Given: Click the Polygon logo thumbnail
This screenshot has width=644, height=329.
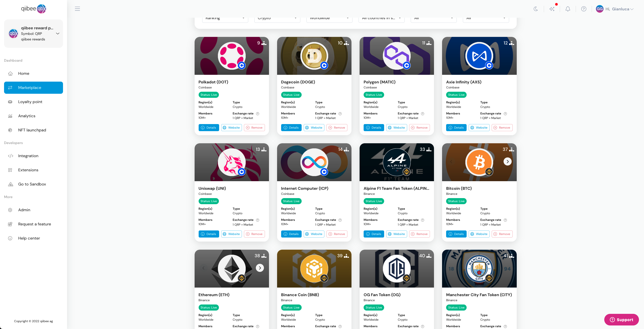Looking at the screenshot, I should pyautogui.click(x=397, y=56).
